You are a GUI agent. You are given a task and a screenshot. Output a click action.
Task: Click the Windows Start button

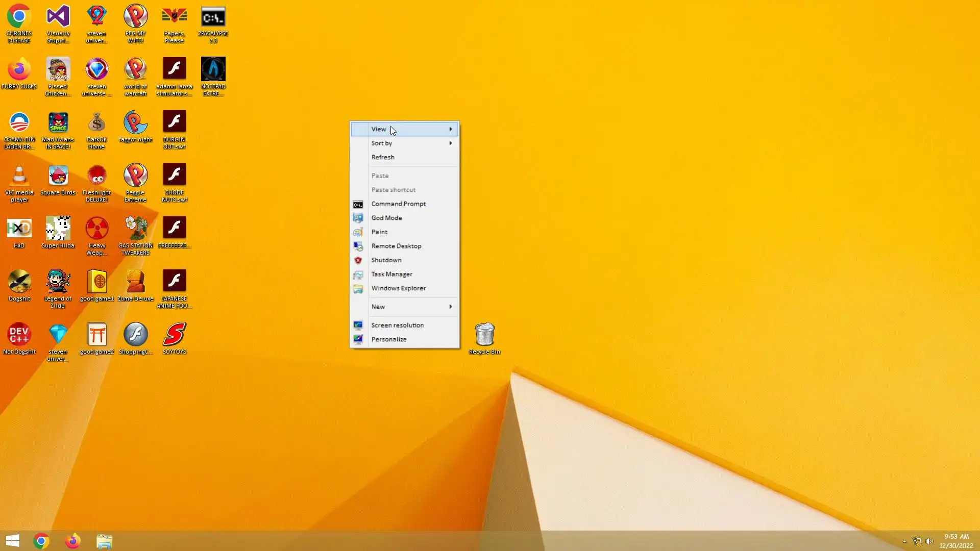[x=13, y=541]
